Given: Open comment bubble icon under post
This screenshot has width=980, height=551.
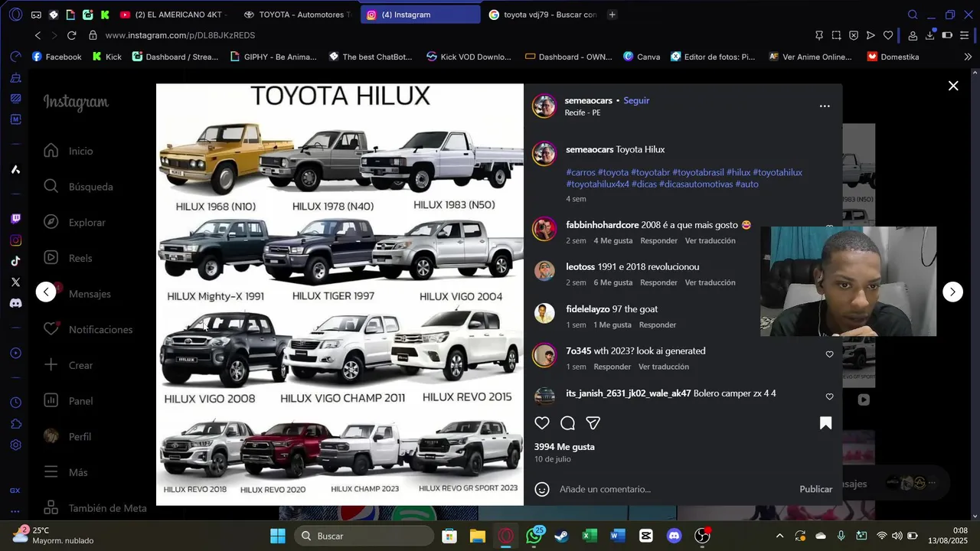Looking at the screenshot, I should pyautogui.click(x=567, y=423).
